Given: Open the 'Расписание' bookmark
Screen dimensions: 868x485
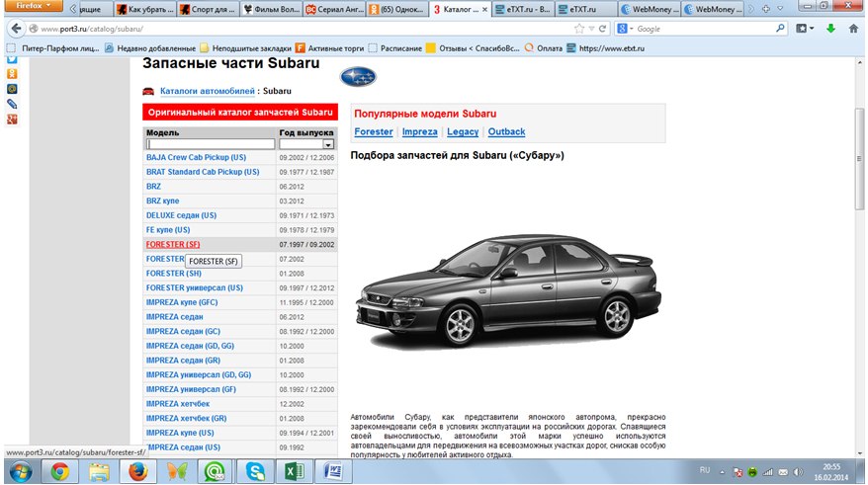Looking at the screenshot, I should 395,48.
